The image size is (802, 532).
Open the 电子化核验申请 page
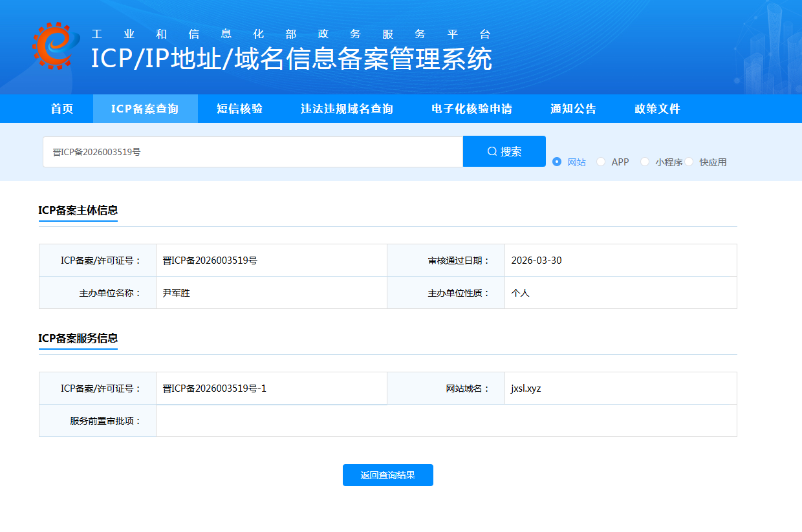(471, 109)
